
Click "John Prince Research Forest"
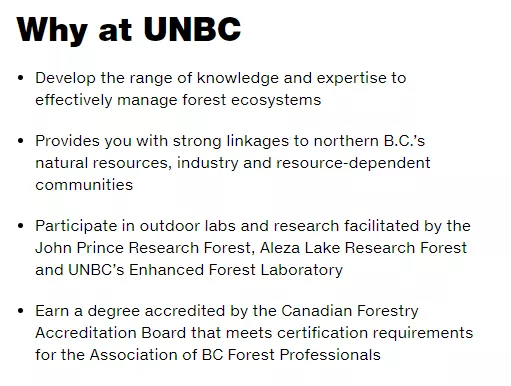(x=145, y=248)
